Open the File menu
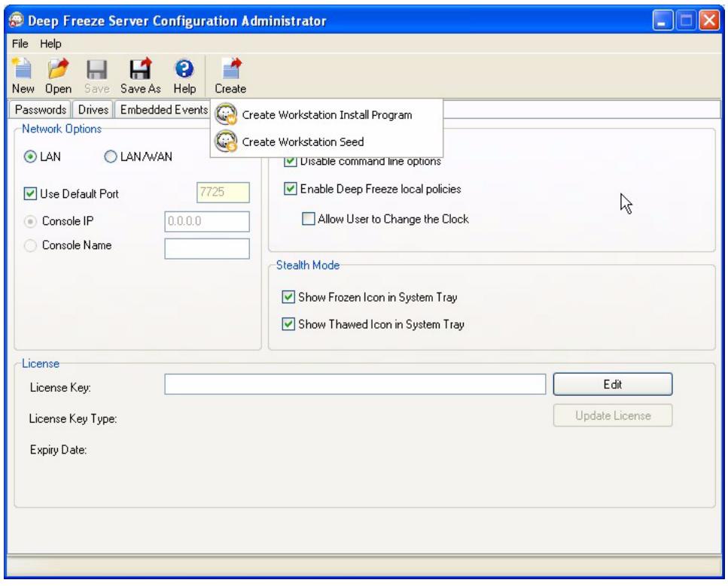Screen dimensions: 728x586 pos(20,44)
